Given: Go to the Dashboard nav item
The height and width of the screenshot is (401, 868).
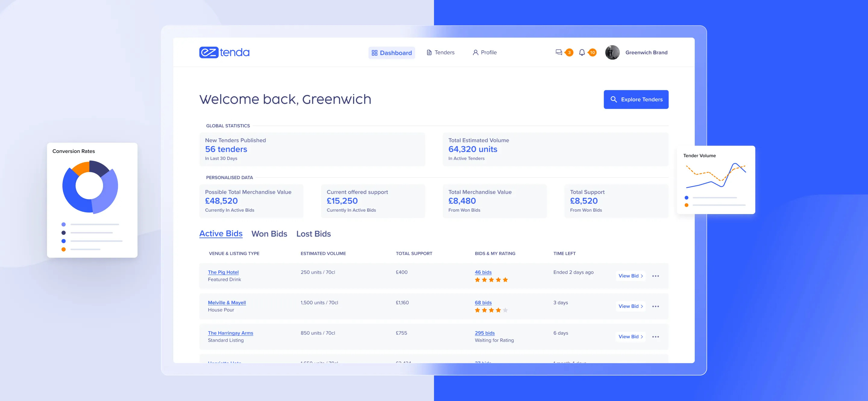Looking at the screenshot, I should [x=392, y=53].
